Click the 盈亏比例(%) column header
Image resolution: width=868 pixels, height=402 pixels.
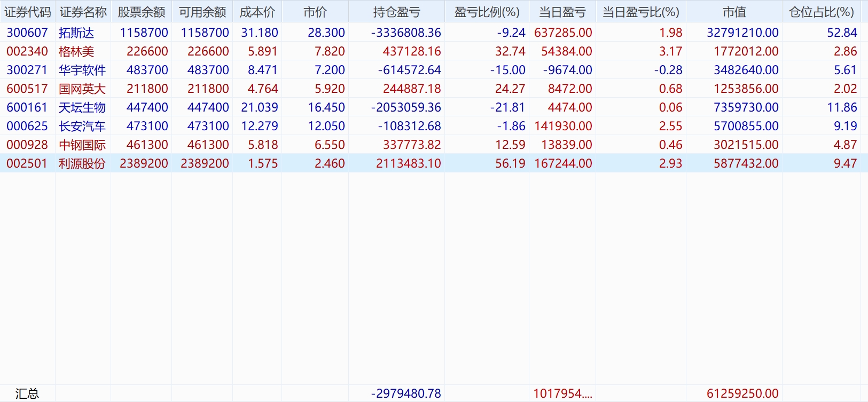coord(487,12)
